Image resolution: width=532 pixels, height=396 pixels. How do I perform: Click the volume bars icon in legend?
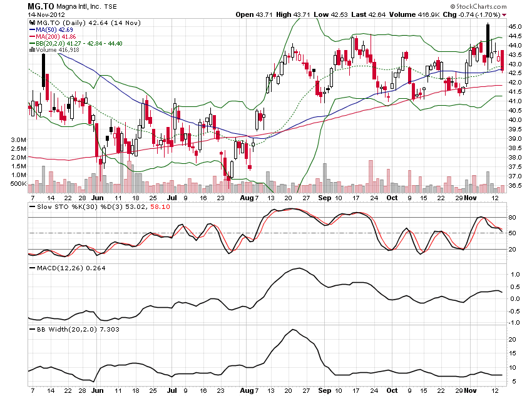pos(32,50)
